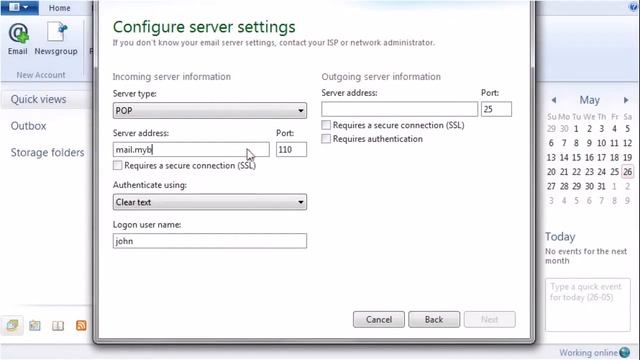This screenshot has height=360, width=640.
Task: Select Outbox in the sidebar
Action: (x=28, y=126)
